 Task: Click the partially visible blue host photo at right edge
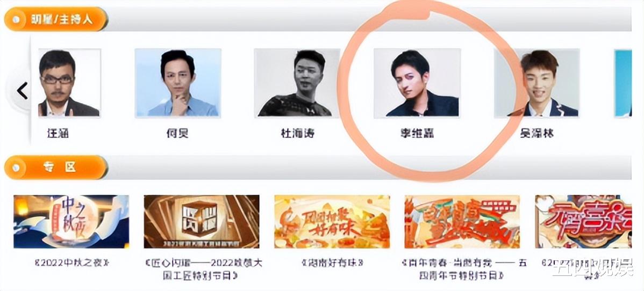pos(622,83)
